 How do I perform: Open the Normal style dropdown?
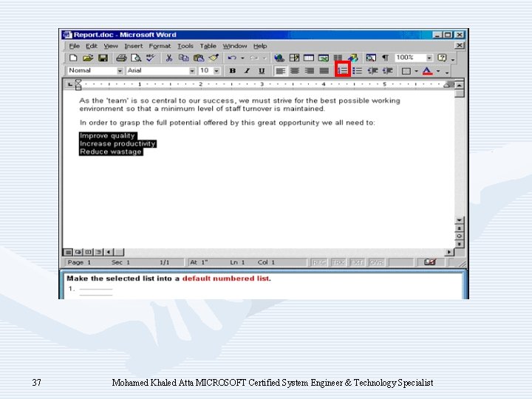pyautogui.click(x=120, y=71)
